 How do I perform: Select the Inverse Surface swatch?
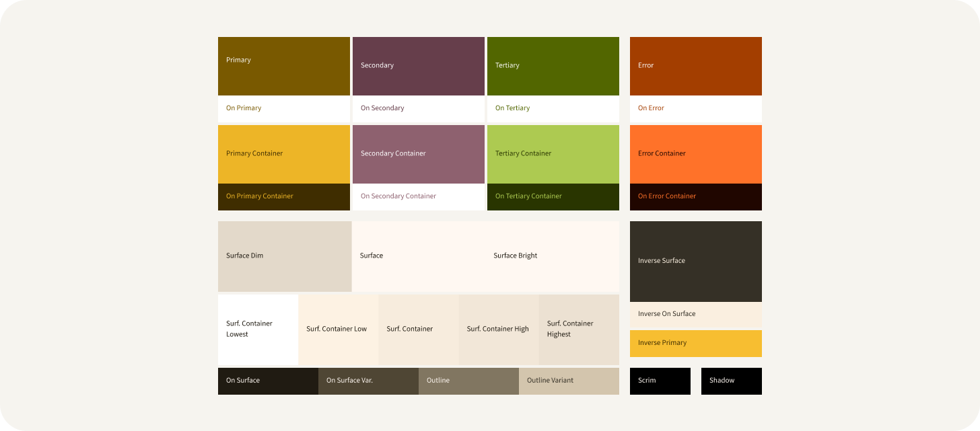pyautogui.click(x=695, y=261)
